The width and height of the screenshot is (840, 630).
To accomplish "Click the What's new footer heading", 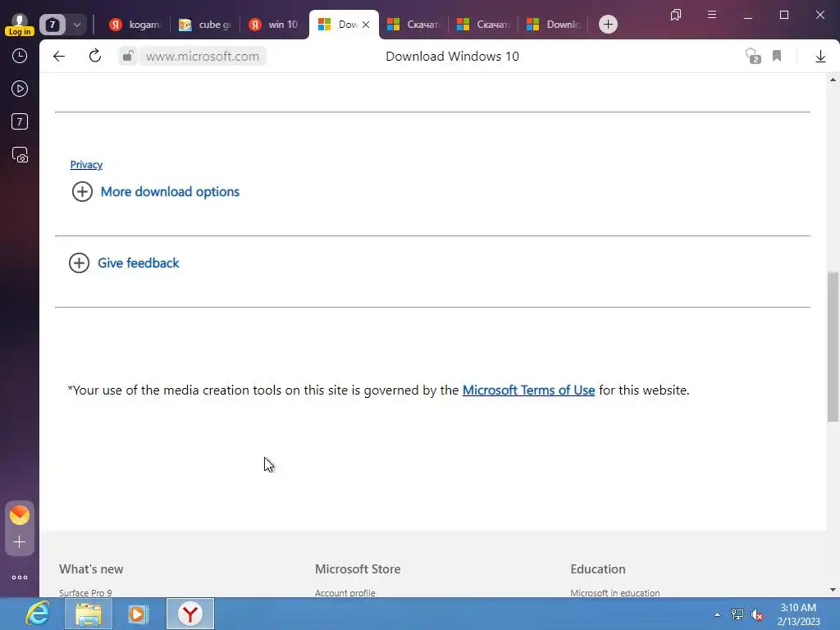I will (91, 569).
